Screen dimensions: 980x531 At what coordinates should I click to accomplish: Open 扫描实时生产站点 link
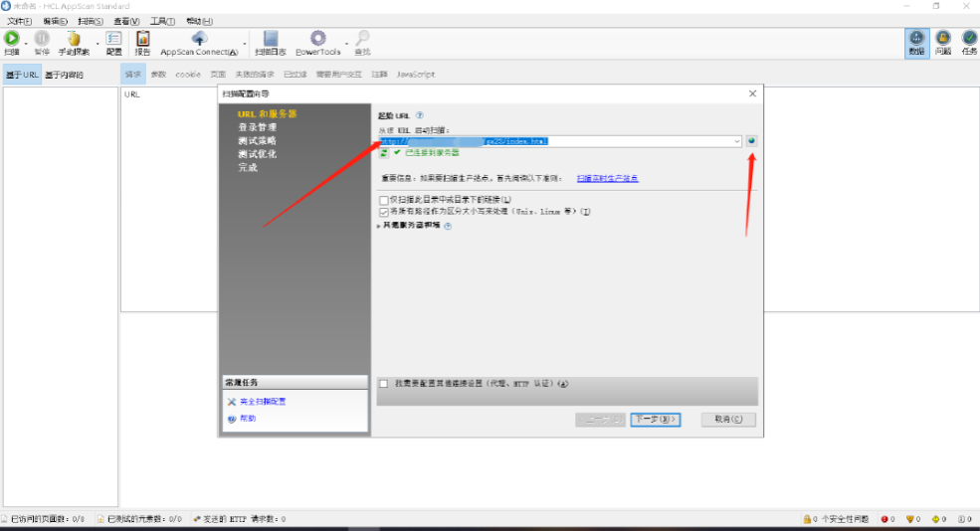[608, 179]
